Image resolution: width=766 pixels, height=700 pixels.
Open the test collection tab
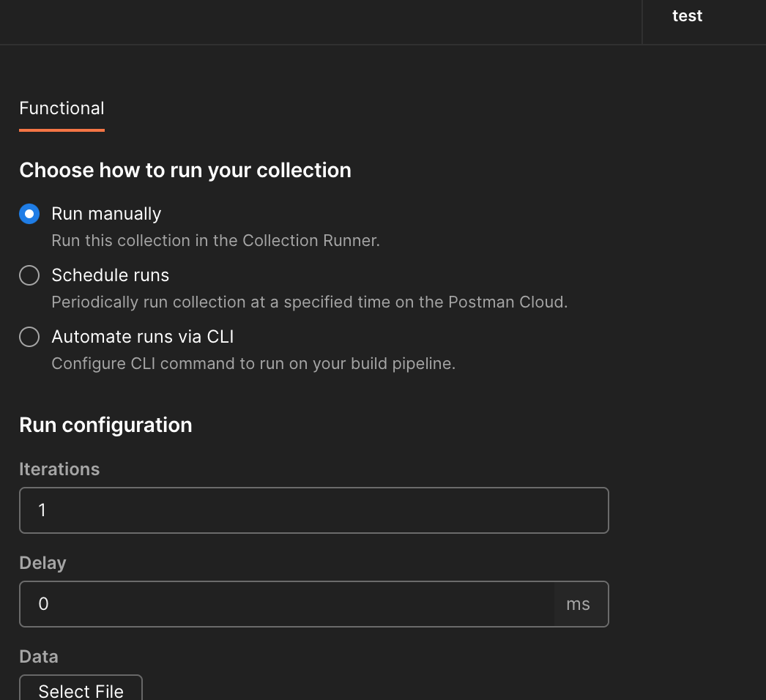686,15
